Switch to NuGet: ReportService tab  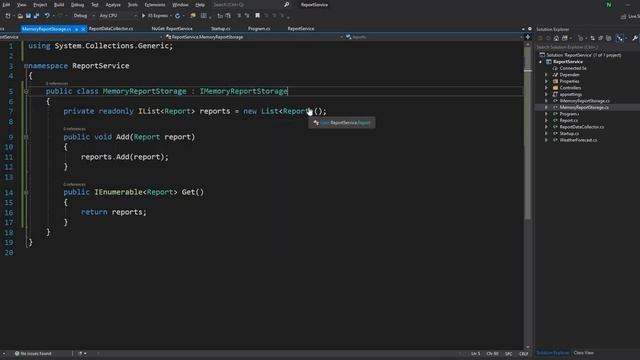[x=172, y=29]
